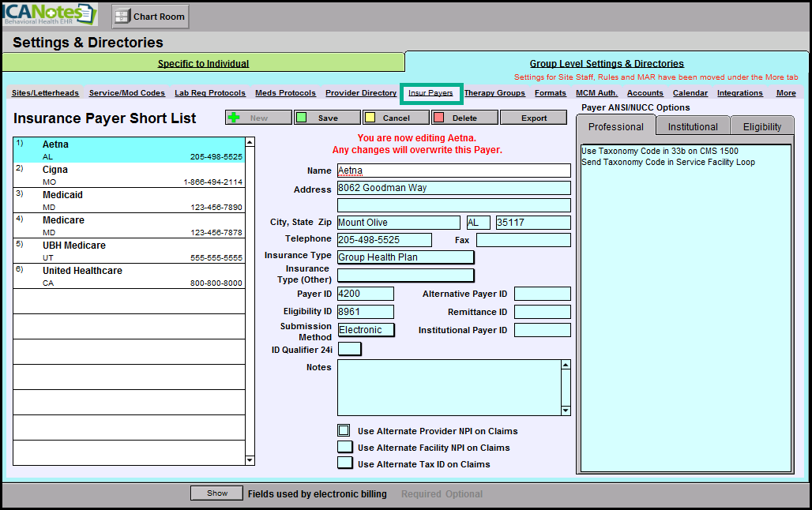
Task: Select Cigna in the payer list
Action: pyautogui.click(x=129, y=175)
